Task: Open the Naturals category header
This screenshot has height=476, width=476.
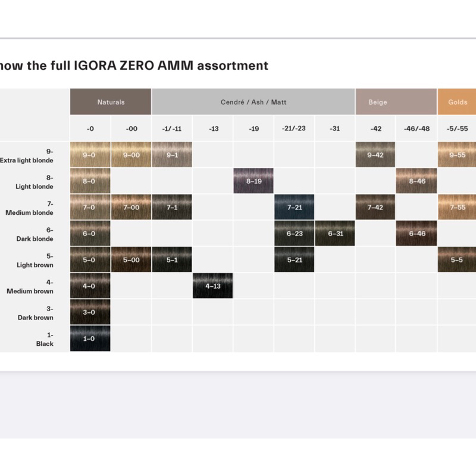Action: [111, 102]
